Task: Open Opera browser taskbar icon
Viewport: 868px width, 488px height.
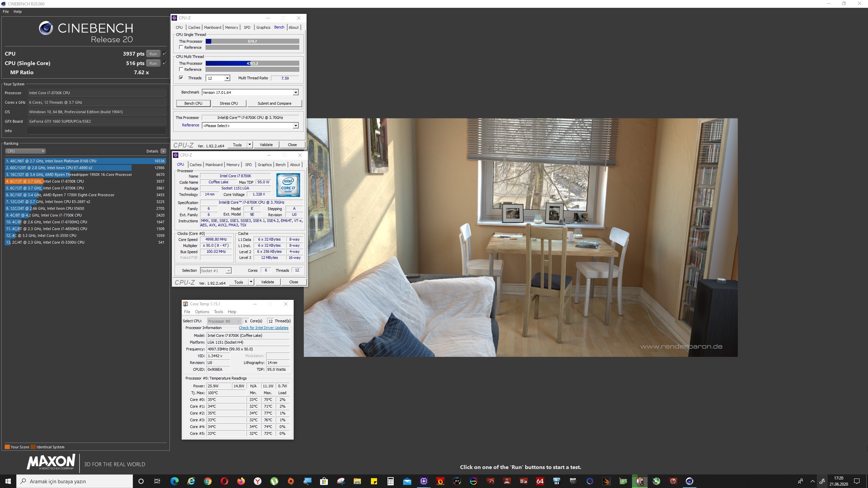Action: point(224,481)
